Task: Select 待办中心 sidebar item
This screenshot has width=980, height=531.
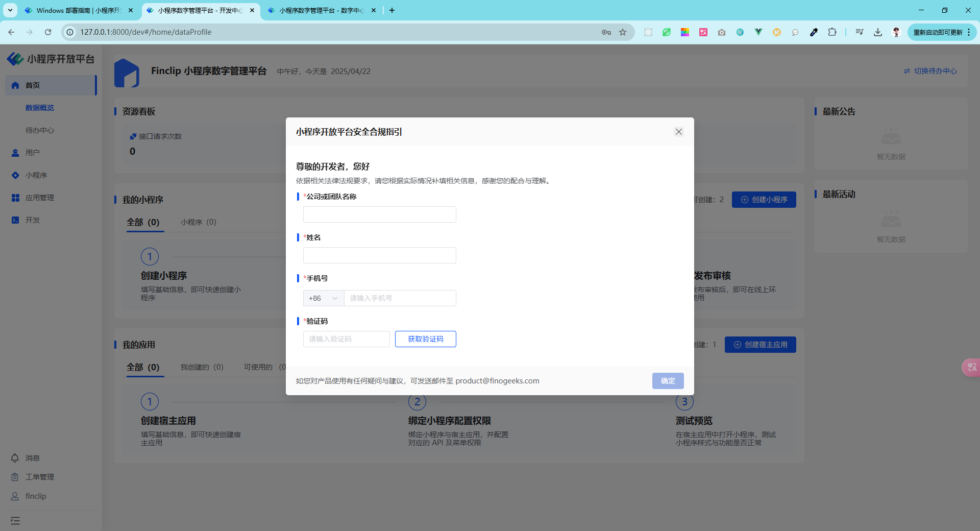Action: (x=40, y=130)
